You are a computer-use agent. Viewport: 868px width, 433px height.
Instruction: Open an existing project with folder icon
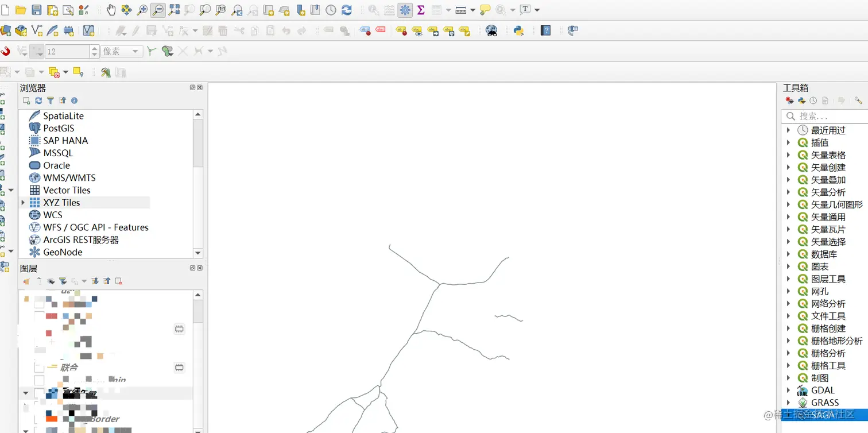tap(21, 10)
